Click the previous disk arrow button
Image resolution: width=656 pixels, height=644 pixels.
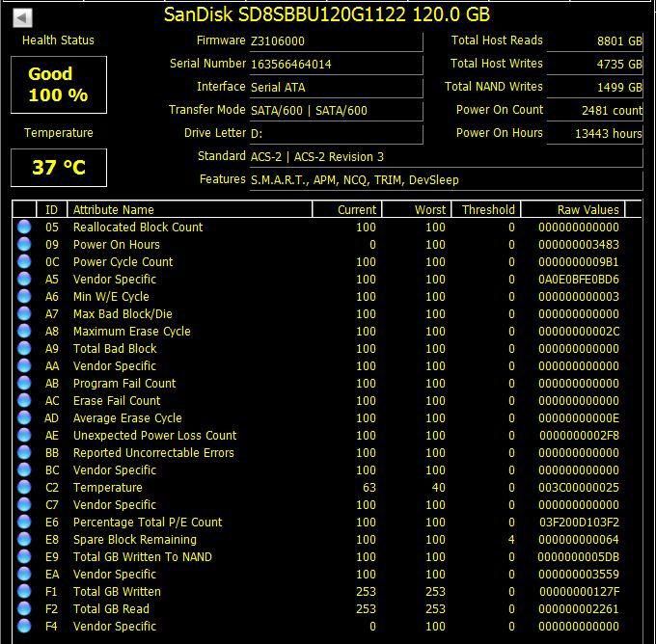tap(22, 17)
